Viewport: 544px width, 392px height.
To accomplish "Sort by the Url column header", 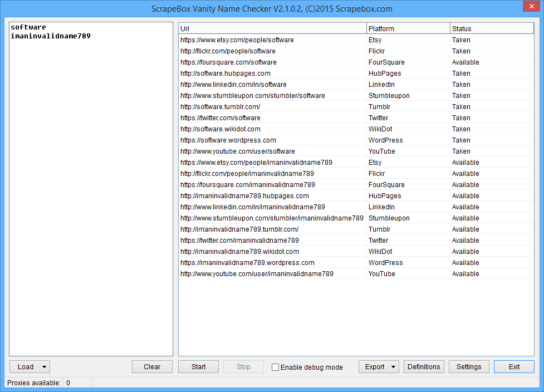I will point(272,29).
